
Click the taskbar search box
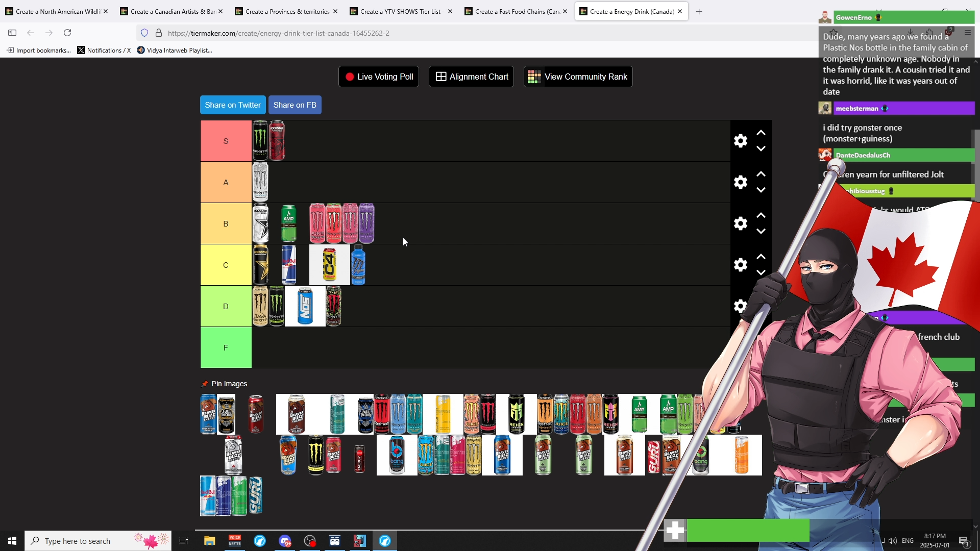(x=98, y=541)
